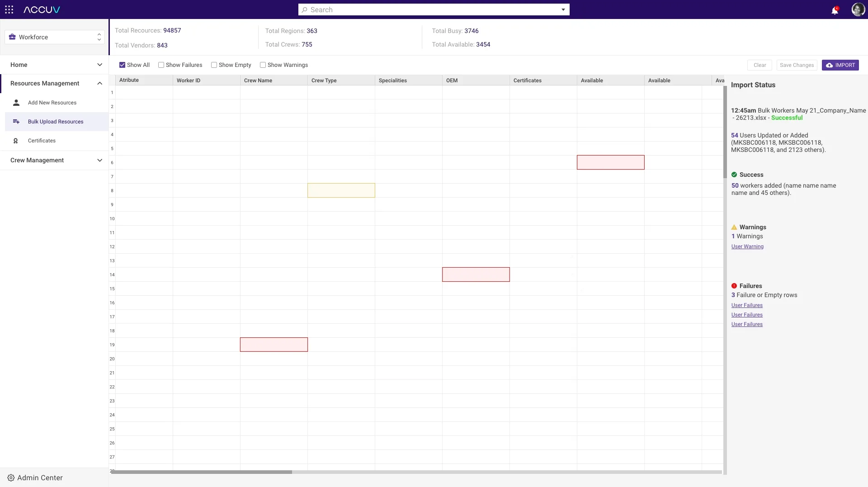Select row number 1 header
This screenshot has height=487, width=868.
112,92
